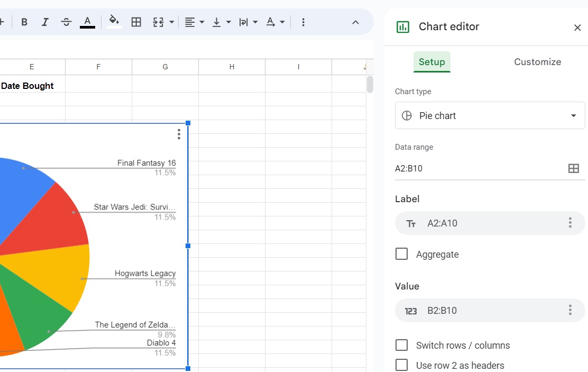Enable the Aggregate checkbox
Screen dimensions: 588x372
coord(402,254)
